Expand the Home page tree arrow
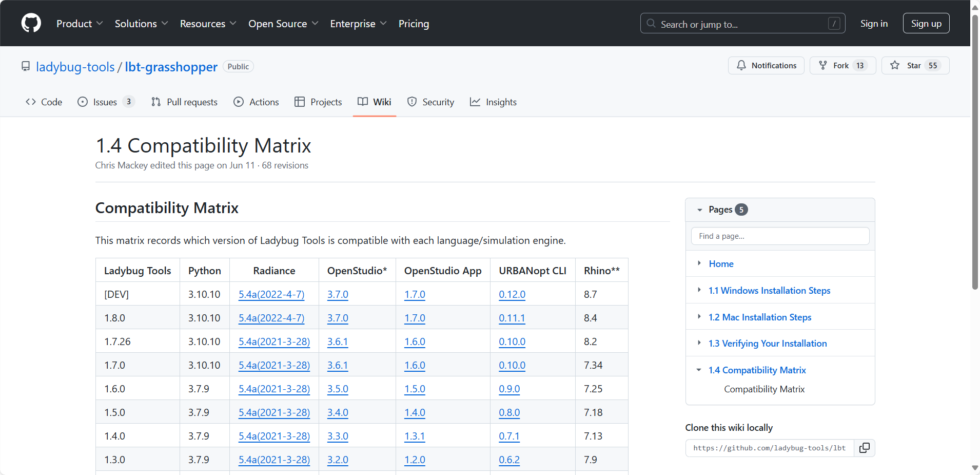980x475 pixels. 699,263
